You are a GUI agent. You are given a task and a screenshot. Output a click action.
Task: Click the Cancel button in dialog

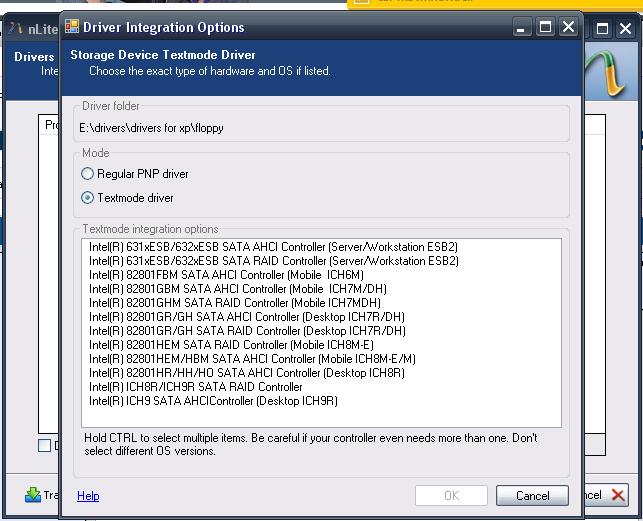[x=532, y=496]
